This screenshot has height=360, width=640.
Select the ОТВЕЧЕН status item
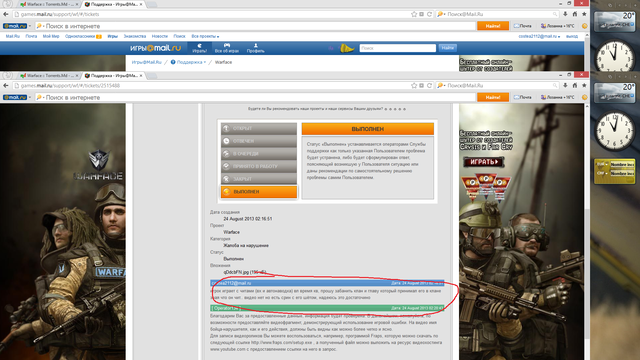click(259, 141)
